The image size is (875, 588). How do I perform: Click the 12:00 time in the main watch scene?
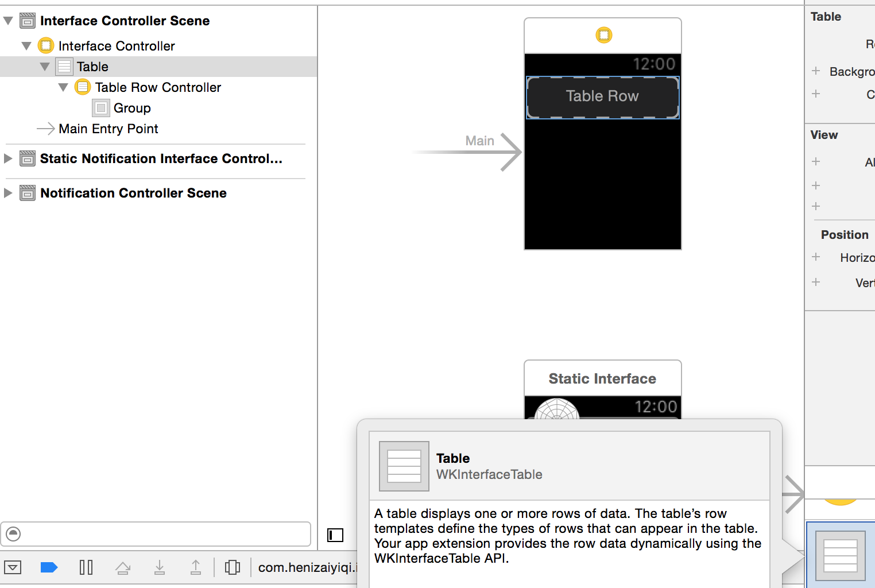(x=654, y=64)
